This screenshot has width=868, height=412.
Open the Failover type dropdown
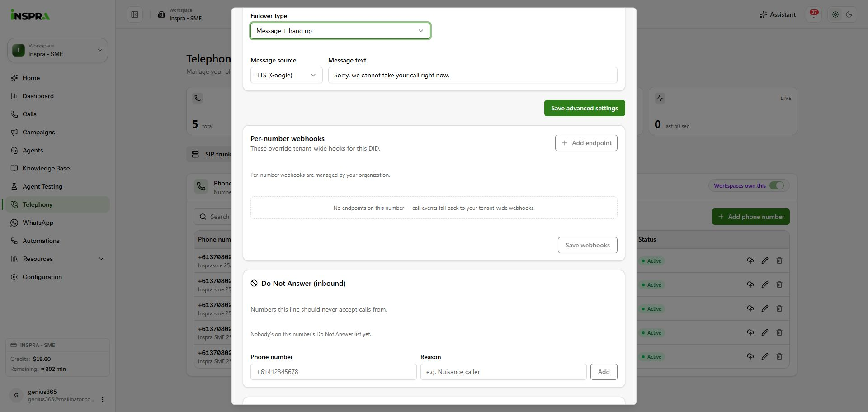[x=340, y=31]
